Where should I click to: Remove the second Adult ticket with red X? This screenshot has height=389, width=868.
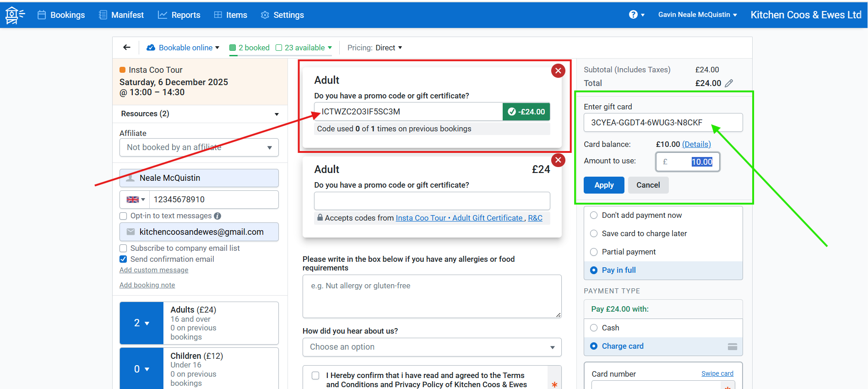558,160
